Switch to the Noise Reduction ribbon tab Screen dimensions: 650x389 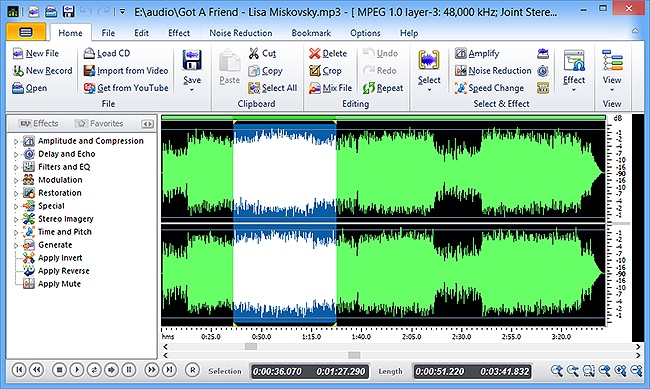click(240, 33)
